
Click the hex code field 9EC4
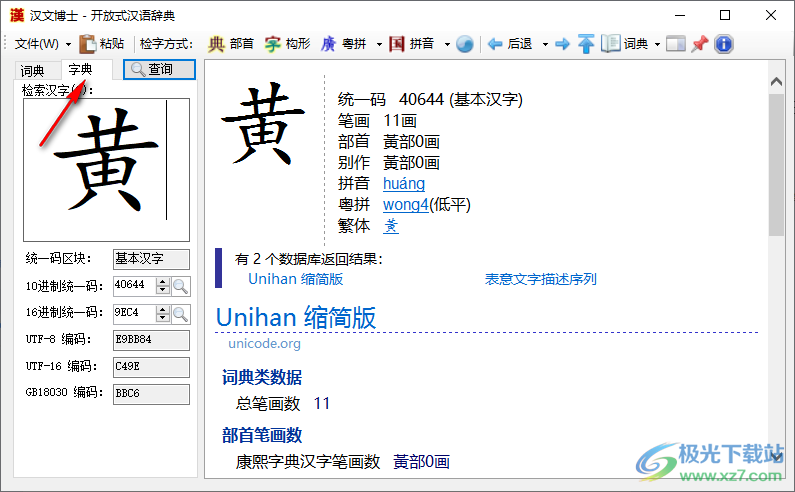pos(134,314)
